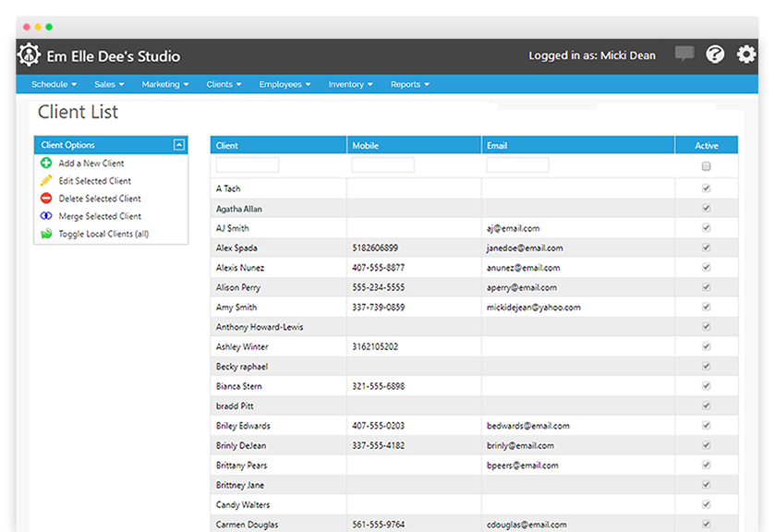The height and width of the screenshot is (532, 775).
Task: Select client row Brittney Jane
Action: coord(474,485)
